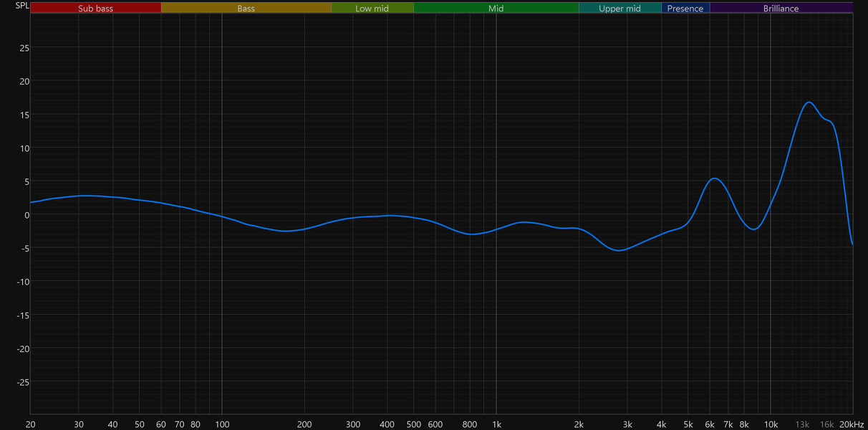Screen dimensions: 868x430
Task: Click the 20kHz axis label
Action: 852,424
